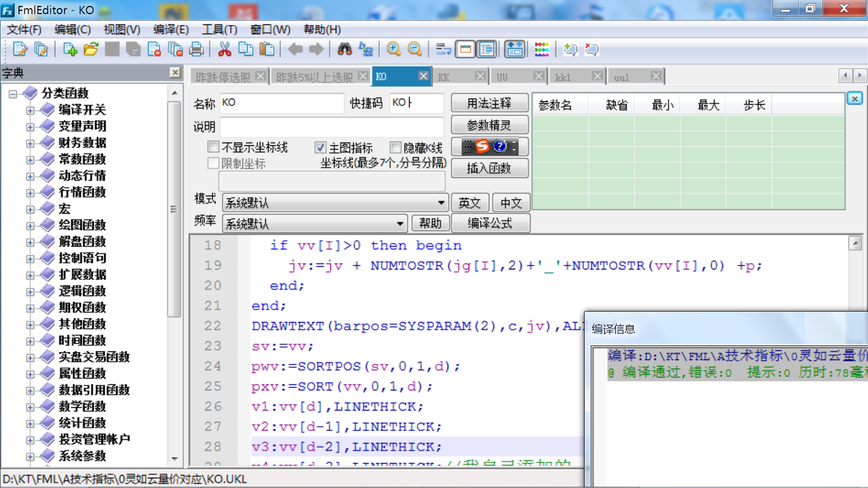Expand the 绘图函数 tree node
The width and height of the screenshot is (868, 488).
coord(31,225)
